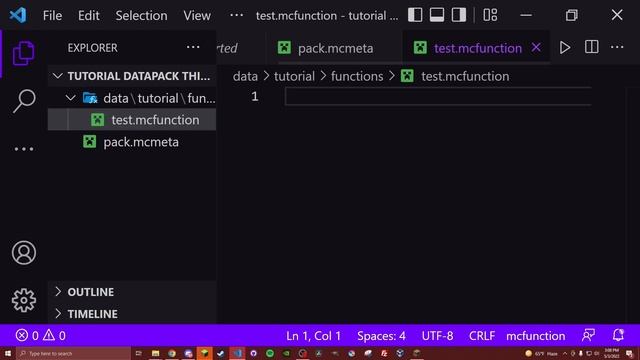Open the Manage gear icon
The width and height of the screenshot is (640, 360).
click(24, 300)
